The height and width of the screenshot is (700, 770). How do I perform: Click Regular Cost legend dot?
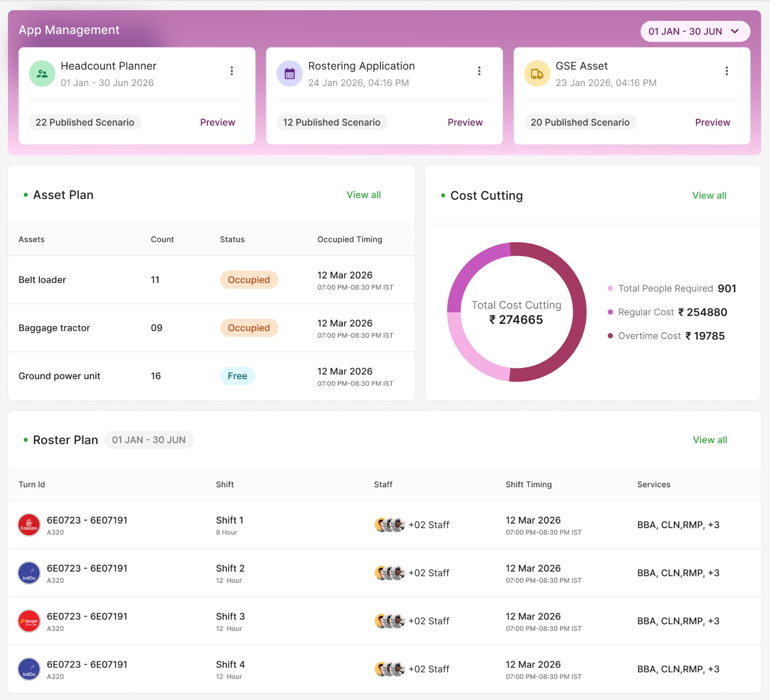(610, 312)
